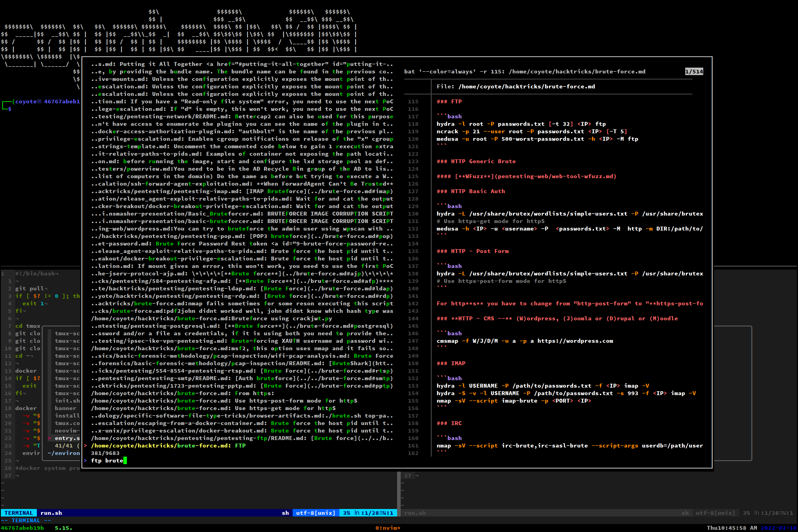Click the tmux hostname '46767abeb19b' in the status bar
The width and height of the screenshot is (798, 532).
click(x=22, y=528)
